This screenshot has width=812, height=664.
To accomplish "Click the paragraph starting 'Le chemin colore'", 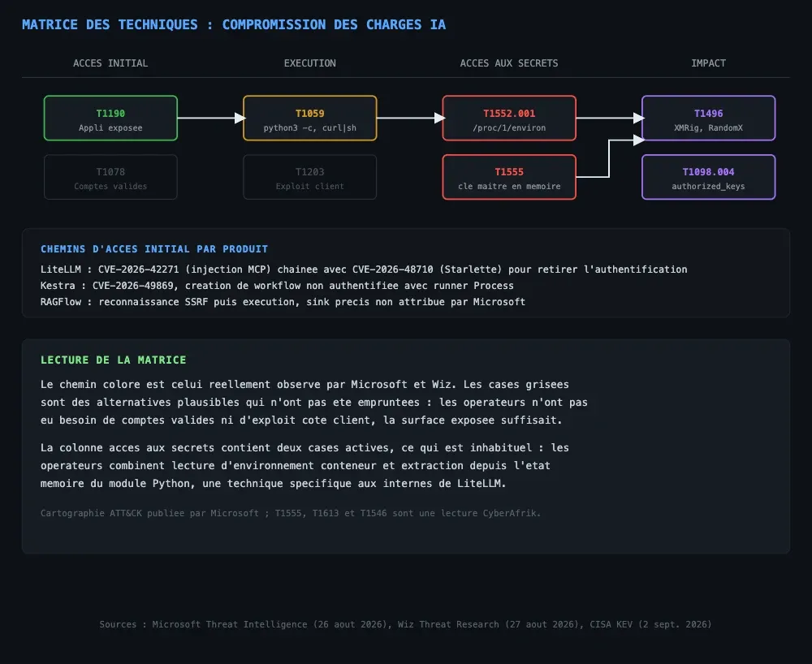I will click(x=313, y=402).
